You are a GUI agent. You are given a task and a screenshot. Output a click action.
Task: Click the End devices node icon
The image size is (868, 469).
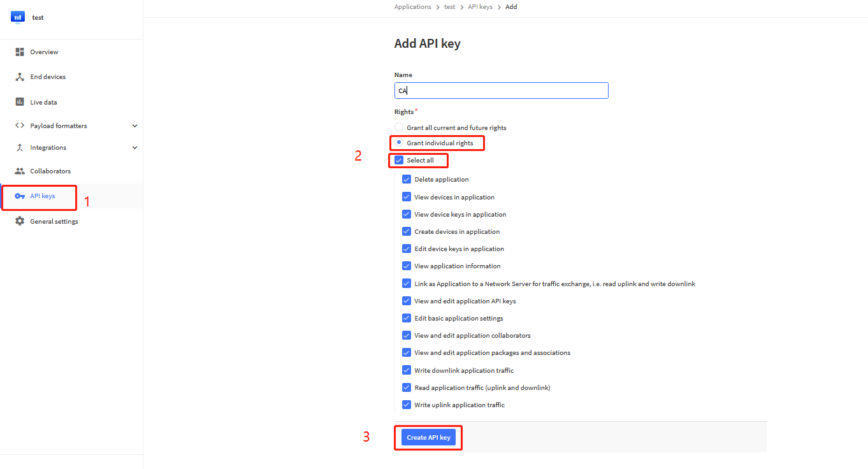(x=20, y=76)
